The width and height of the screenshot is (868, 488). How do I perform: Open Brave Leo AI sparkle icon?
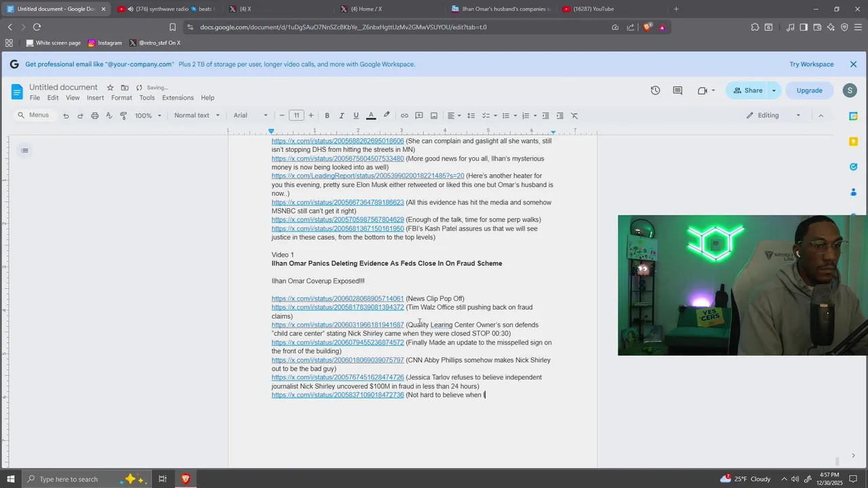[x=831, y=27]
